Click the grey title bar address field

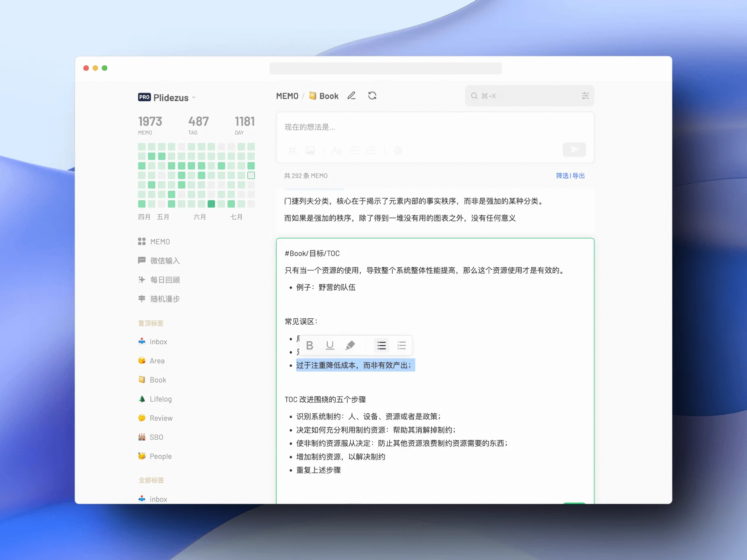(385, 68)
